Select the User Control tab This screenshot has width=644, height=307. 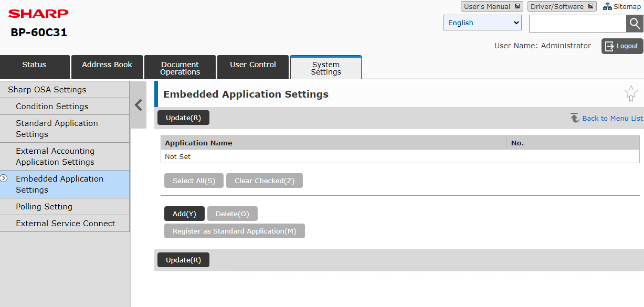click(x=253, y=65)
